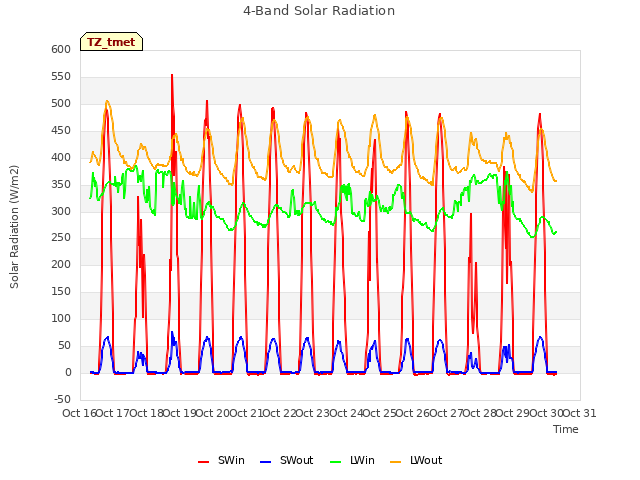Click the 100 y-axis tick label

pyautogui.click(x=61, y=318)
